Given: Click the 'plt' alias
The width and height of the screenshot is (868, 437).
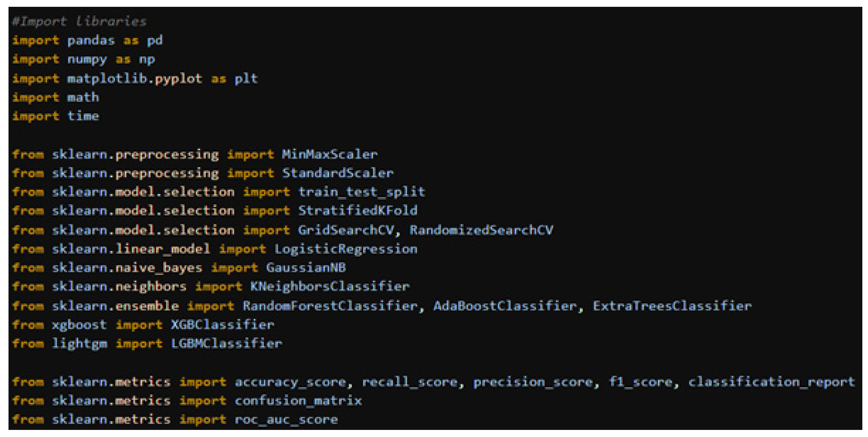Looking at the screenshot, I should (246, 79).
